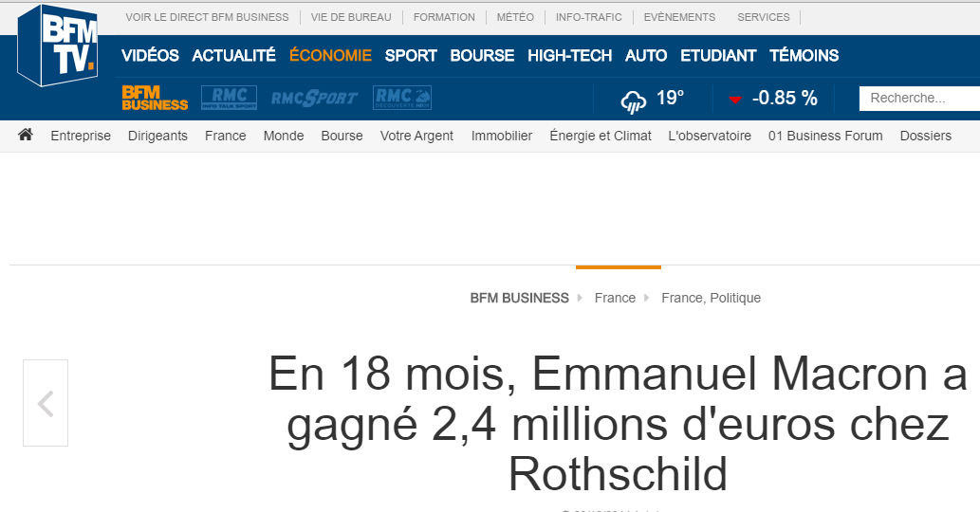Open the BFM Business channel logo

[155, 98]
